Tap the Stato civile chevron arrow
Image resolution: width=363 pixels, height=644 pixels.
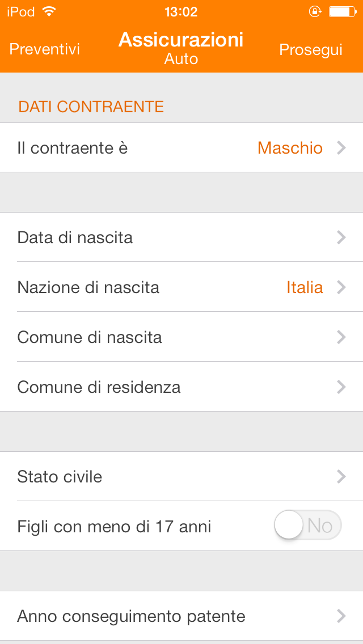tap(341, 476)
